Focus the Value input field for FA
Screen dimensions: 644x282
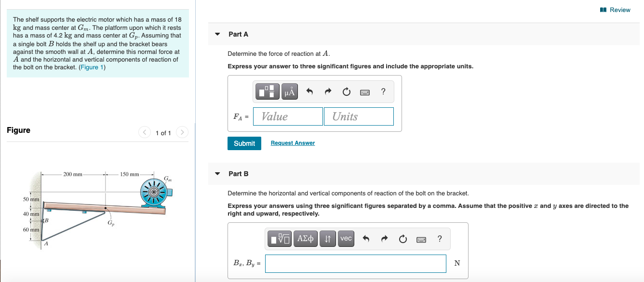[x=288, y=116]
